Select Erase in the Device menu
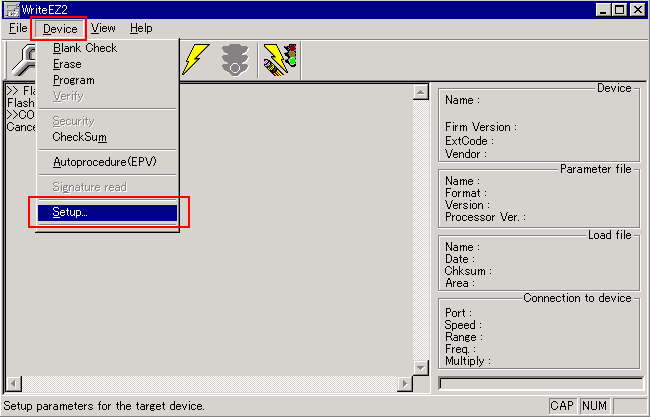The width and height of the screenshot is (650, 417). [x=107, y=64]
